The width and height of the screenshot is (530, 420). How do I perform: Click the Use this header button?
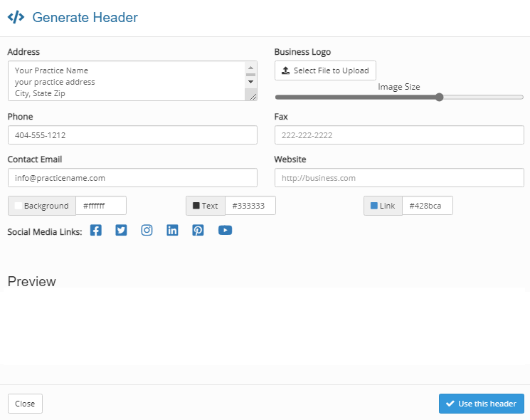482,404
